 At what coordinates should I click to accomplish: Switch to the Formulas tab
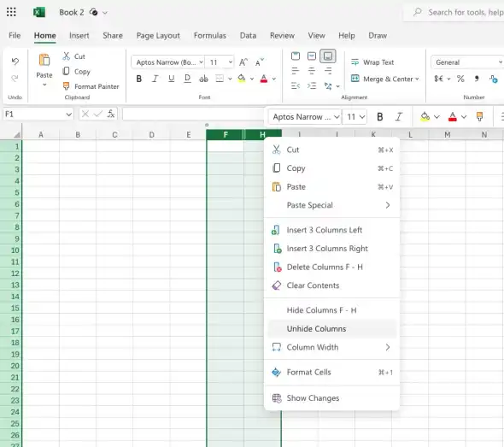click(210, 35)
